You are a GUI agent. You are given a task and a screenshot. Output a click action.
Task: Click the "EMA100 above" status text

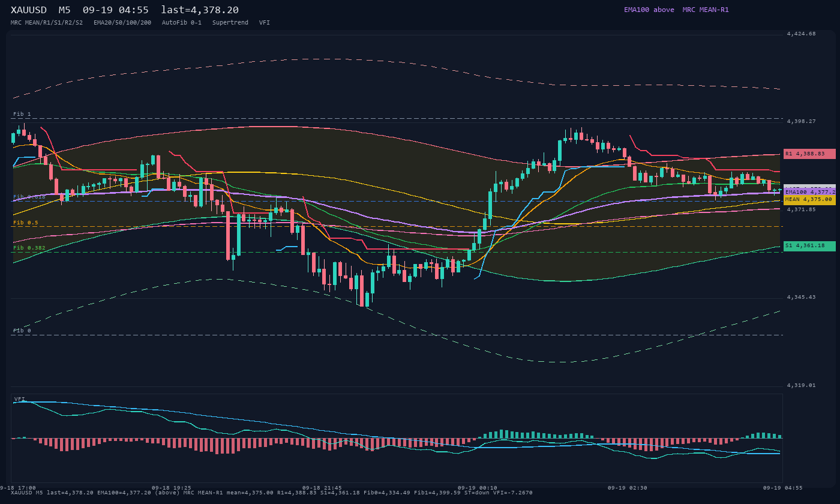[649, 10]
